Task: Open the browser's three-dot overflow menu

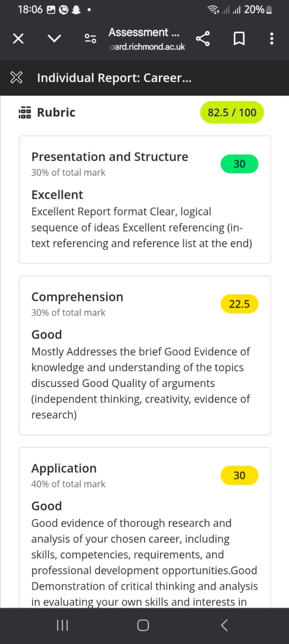Action: 271,38
